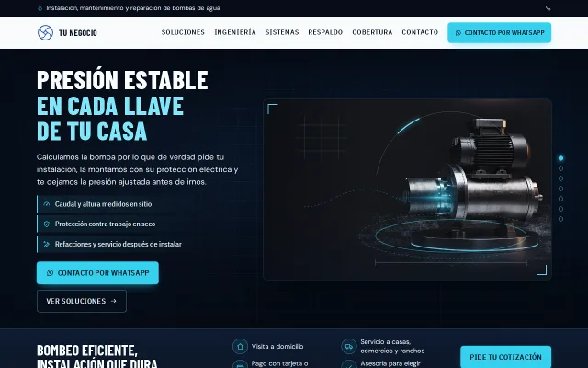
Task: Click the Pide tu cotización button
Action: click(506, 357)
